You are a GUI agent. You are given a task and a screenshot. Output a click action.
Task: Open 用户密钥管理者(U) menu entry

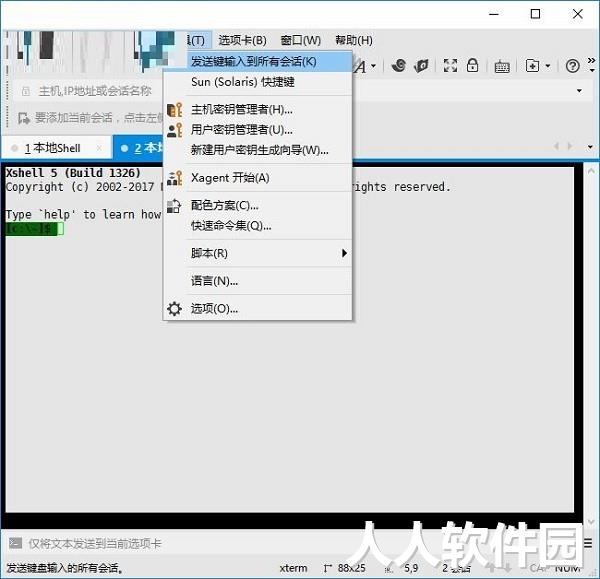point(258,130)
